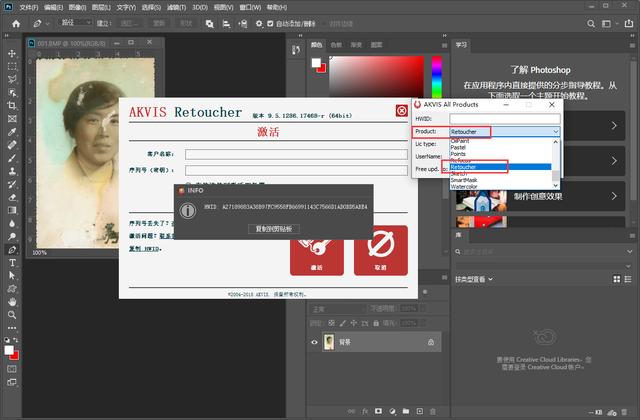Select the Lasso tool
This screenshot has height=420, width=640.
[12, 79]
